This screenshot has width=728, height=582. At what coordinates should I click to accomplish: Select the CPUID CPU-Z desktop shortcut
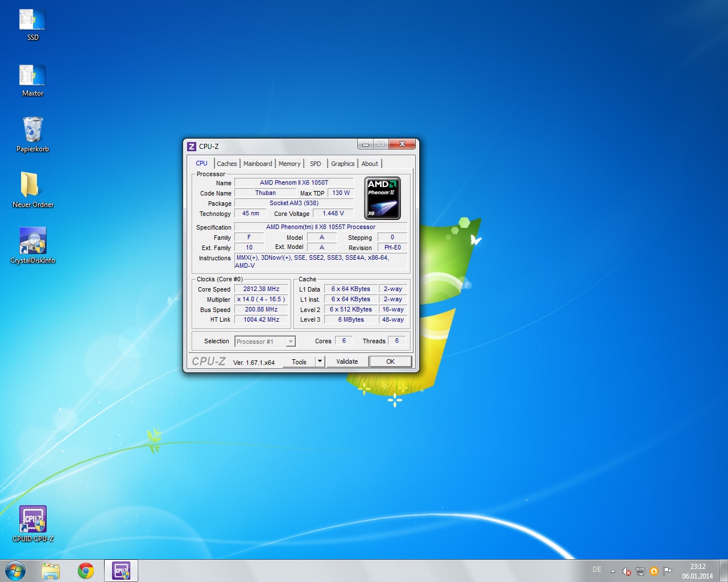[x=32, y=524]
